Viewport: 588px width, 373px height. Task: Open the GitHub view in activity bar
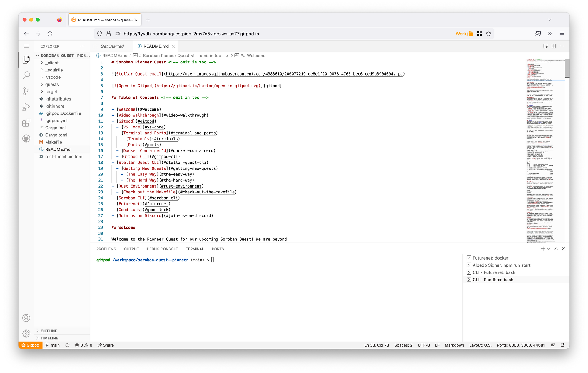click(x=26, y=138)
